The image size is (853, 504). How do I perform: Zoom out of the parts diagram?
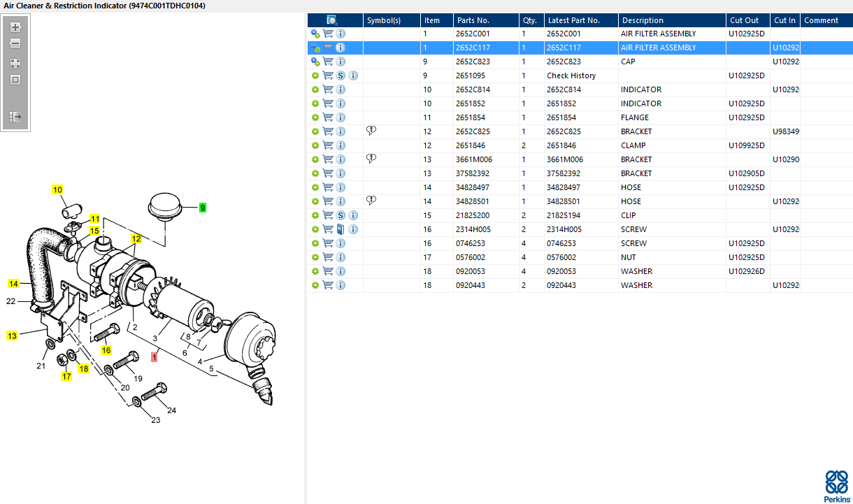15,43
